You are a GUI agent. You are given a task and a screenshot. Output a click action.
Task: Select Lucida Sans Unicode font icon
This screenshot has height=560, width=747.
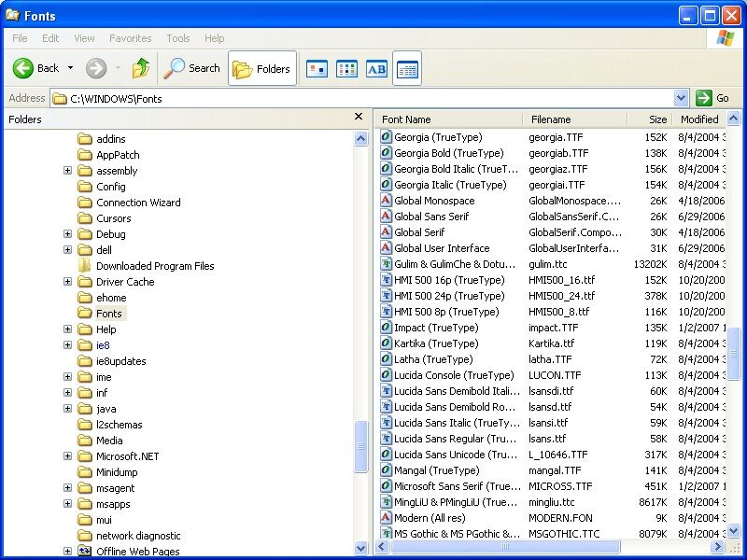point(386,455)
